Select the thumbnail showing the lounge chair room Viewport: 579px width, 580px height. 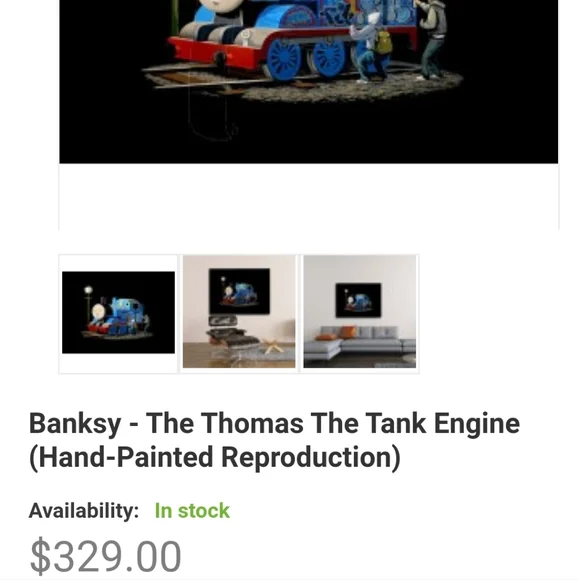[x=239, y=314]
